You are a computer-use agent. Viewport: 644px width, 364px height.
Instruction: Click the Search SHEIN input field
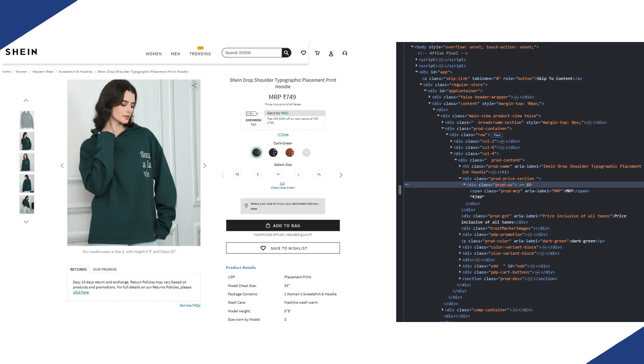251,53
